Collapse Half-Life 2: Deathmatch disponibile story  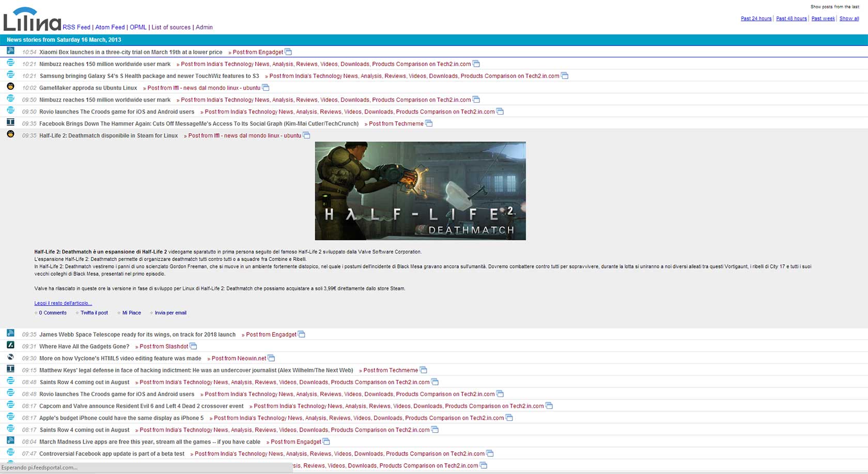109,136
